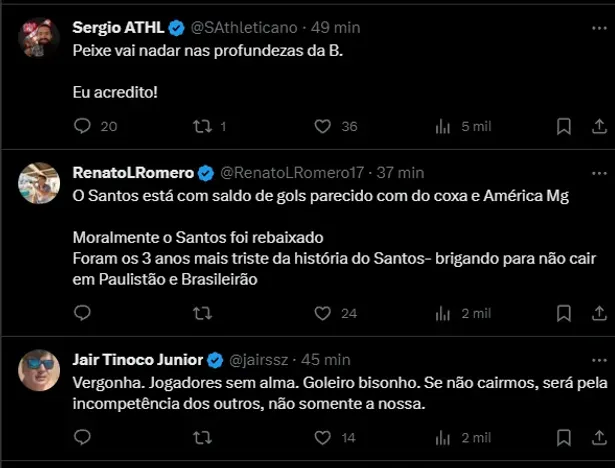Share RenatoLRomero's tweet
The width and height of the screenshot is (615, 468).
click(598, 313)
